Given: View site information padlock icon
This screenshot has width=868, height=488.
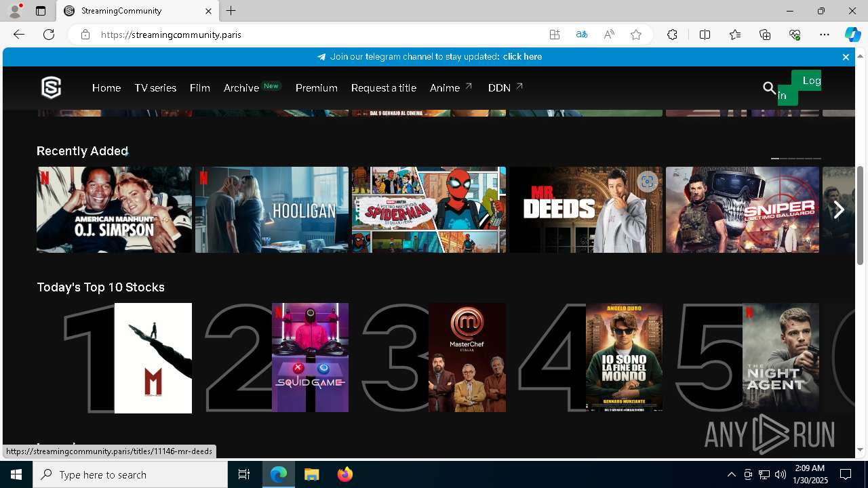Looking at the screenshot, I should click(85, 35).
